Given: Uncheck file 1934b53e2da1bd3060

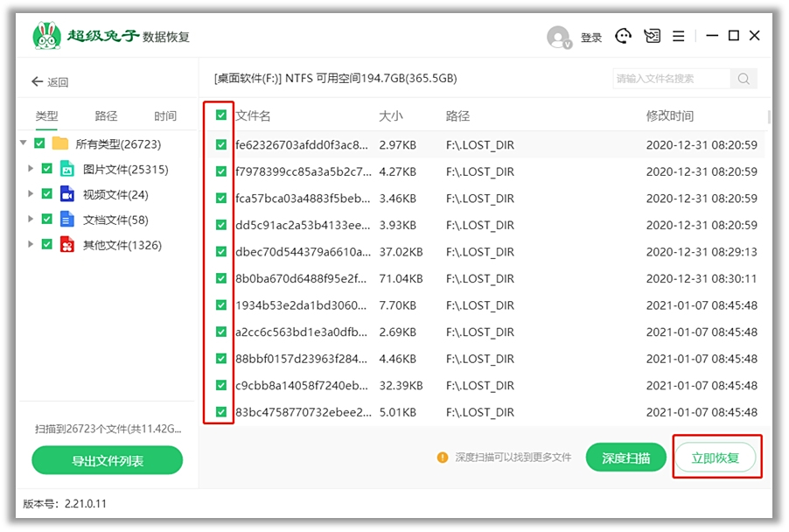Looking at the screenshot, I should pyautogui.click(x=221, y=305).
